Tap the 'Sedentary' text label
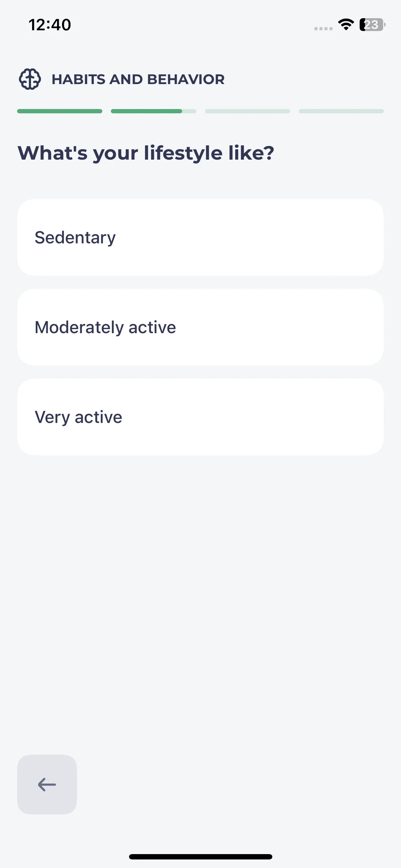The width and height of the screenshot is (401, 868). coord(75,238)
